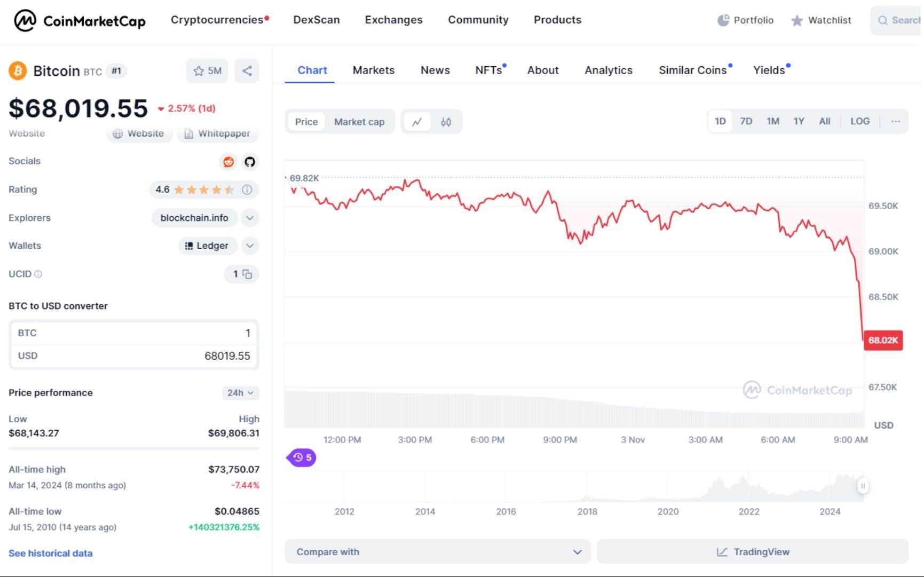Switch to line chart mode
The height and width of the screenshot is (577, 924).
(x=417, y=121)
